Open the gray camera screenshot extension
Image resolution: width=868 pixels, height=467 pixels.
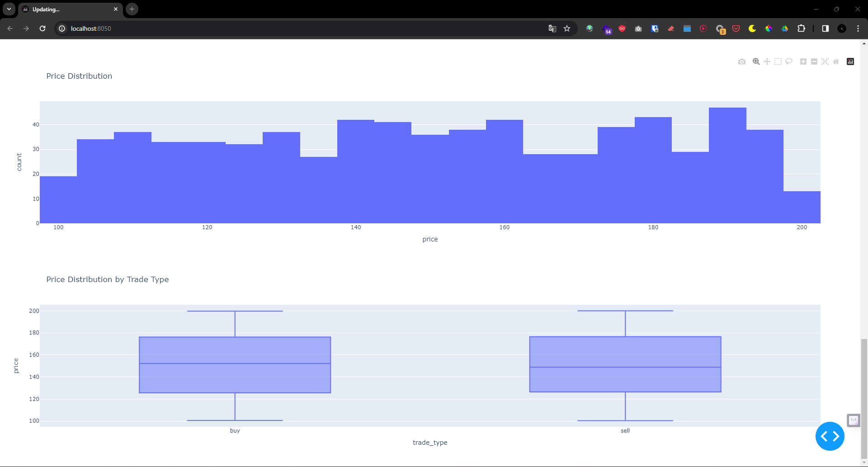(638, 28)
